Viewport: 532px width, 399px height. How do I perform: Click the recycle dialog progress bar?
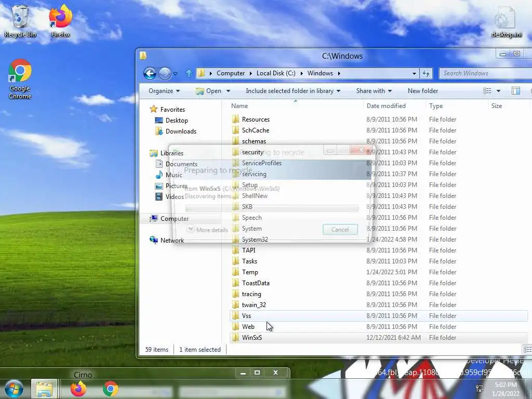coord(272,208)
